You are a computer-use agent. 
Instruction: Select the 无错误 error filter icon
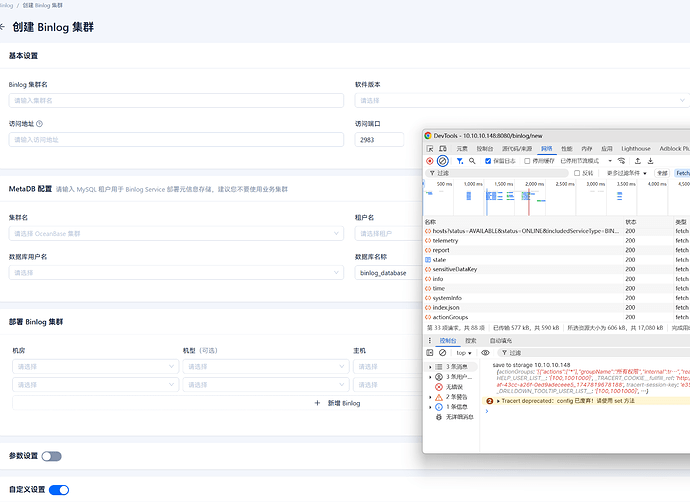[439, 387]
